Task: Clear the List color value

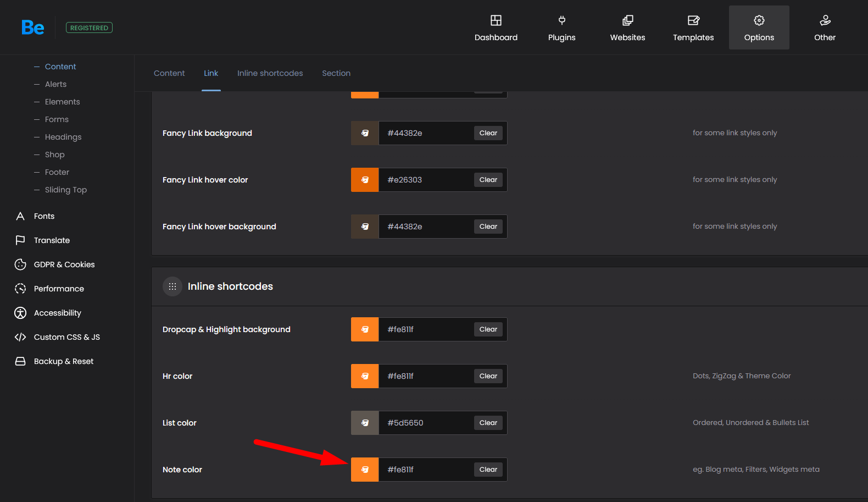Action: click(x=488, y=423)
